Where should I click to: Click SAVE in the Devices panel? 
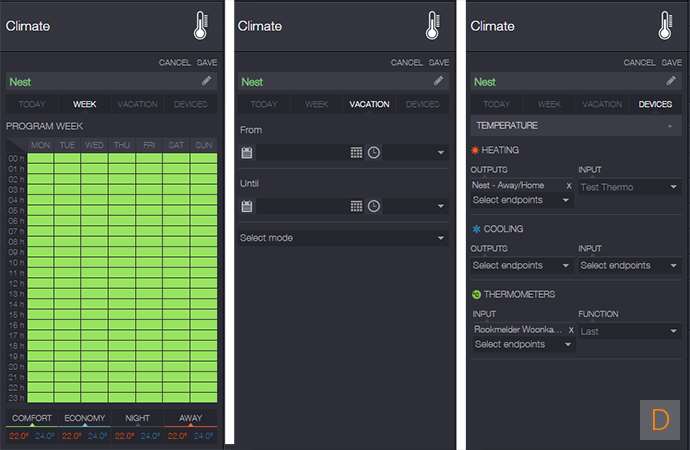[672, 62]
